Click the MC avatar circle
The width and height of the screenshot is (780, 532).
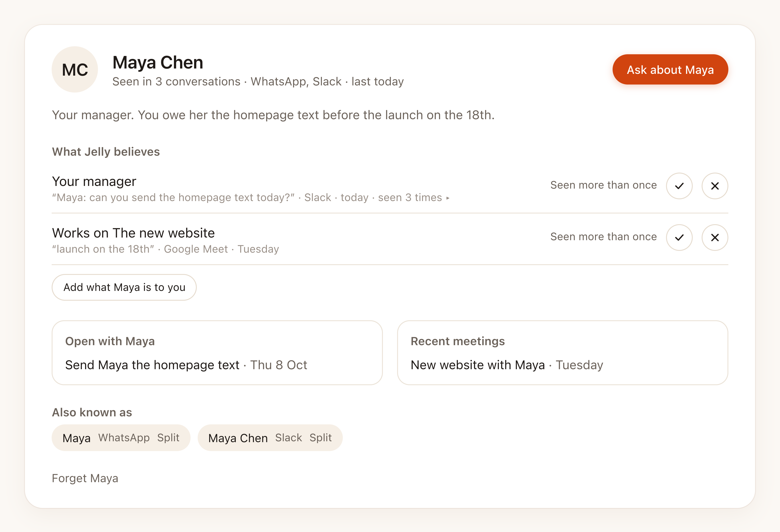click(x=75, y=69)
